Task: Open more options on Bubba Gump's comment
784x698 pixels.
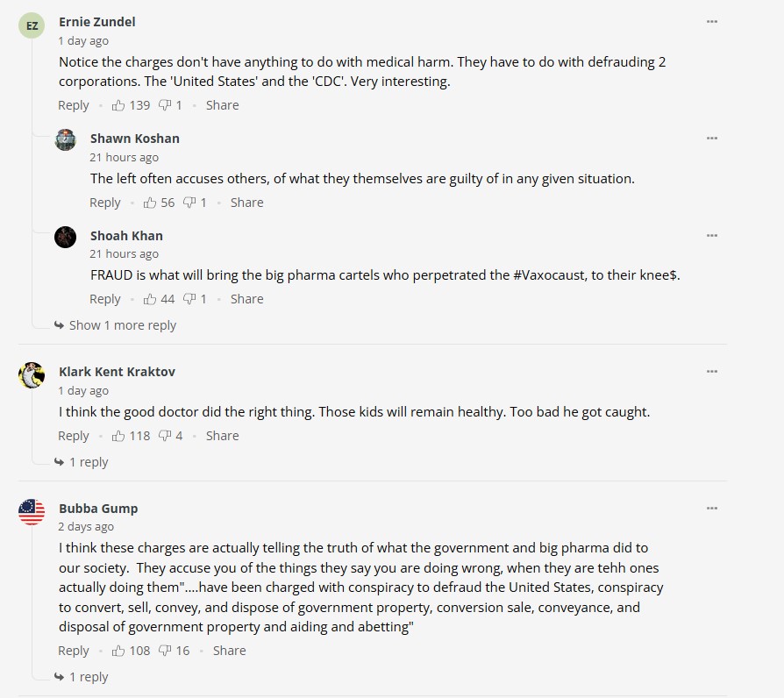Action: pyautogui.click(x=712, y=509)
